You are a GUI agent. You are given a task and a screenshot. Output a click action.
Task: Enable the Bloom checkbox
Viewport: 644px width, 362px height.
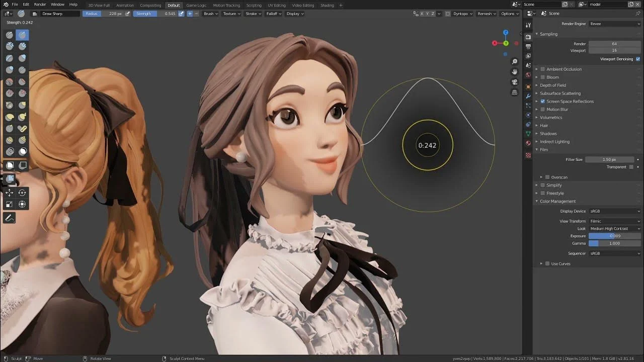click(x=542, y=77)
